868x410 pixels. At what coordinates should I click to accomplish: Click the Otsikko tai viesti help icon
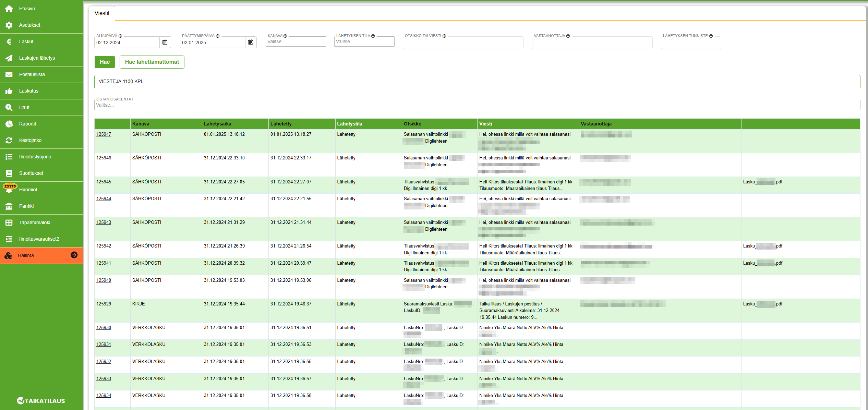pos(444,36)
